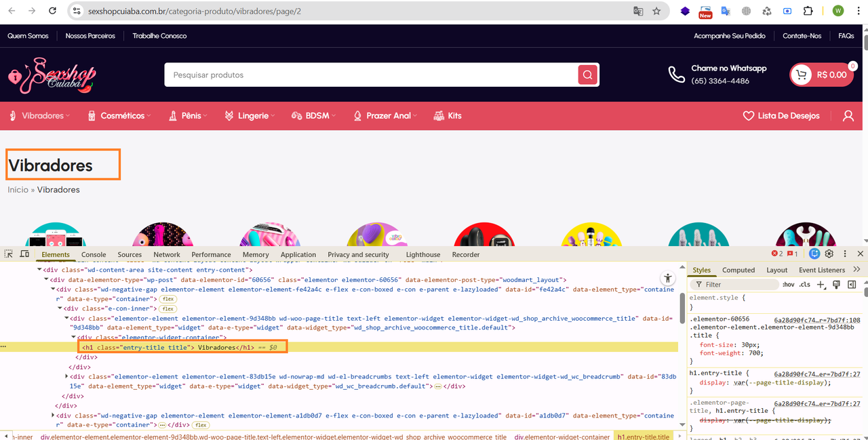The image size is (868, 440).
Task: Open DevTools settings gear
Action: pyautogui.click(x=829, y=254)
